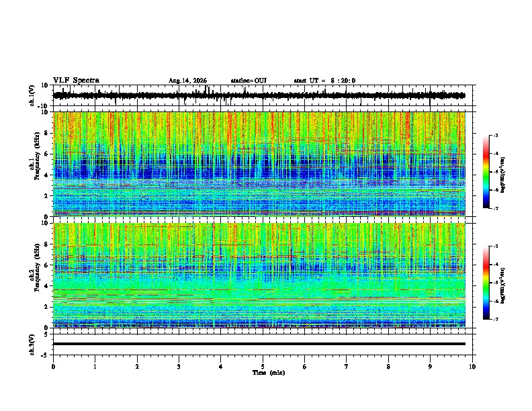
Task: Click the ch.2 color scale bar
Action: tap(486, 283)
